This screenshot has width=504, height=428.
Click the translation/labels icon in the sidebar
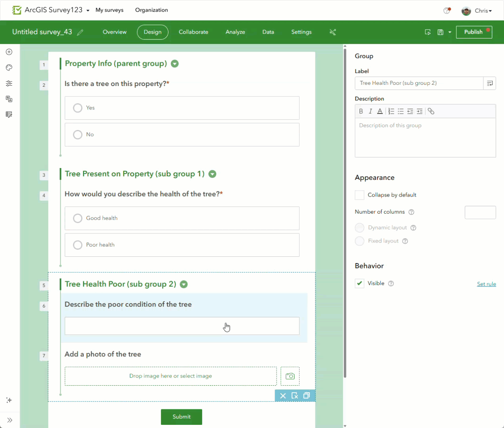tap(9, 99)
